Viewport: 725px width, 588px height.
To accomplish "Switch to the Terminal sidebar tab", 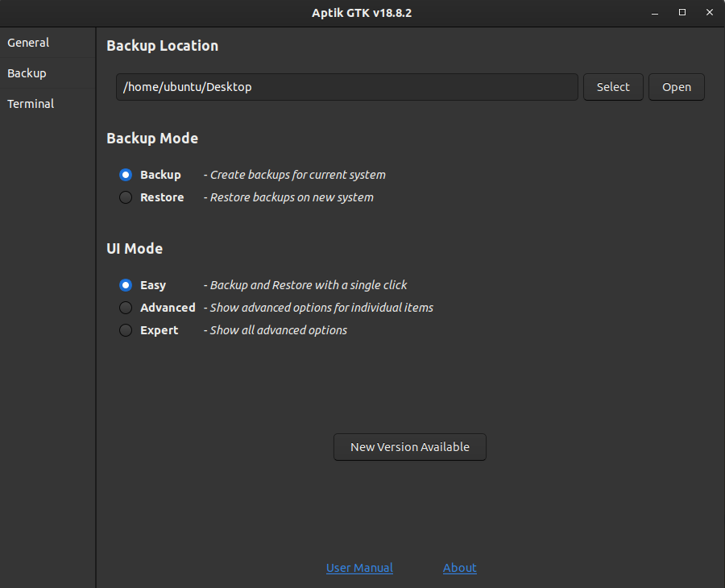I will tap(31, 104).
